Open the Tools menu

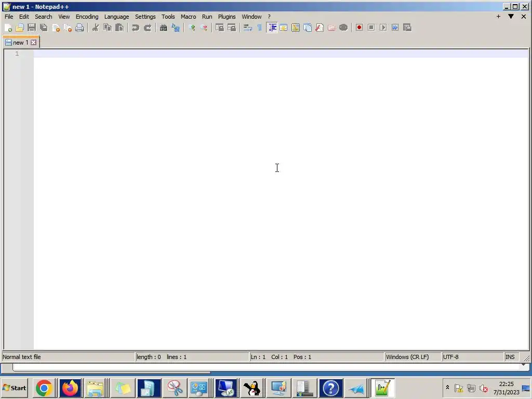click(168, 17)
